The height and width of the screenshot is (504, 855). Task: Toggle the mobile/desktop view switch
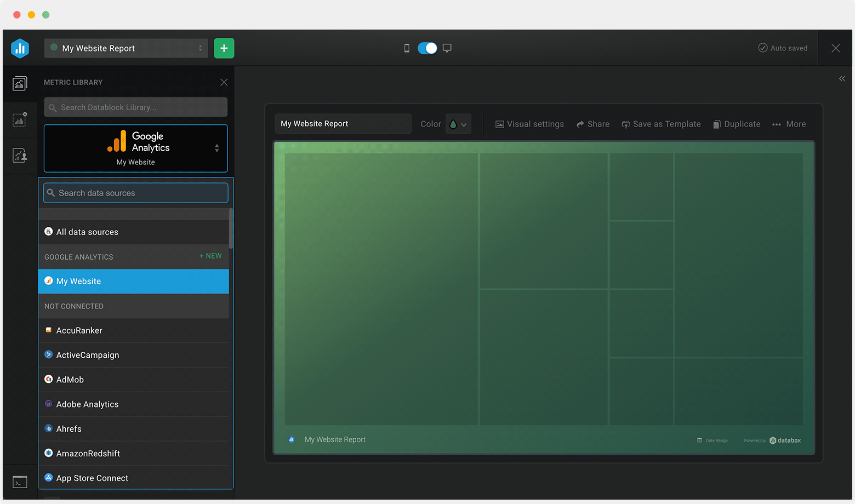pos(427,48)
